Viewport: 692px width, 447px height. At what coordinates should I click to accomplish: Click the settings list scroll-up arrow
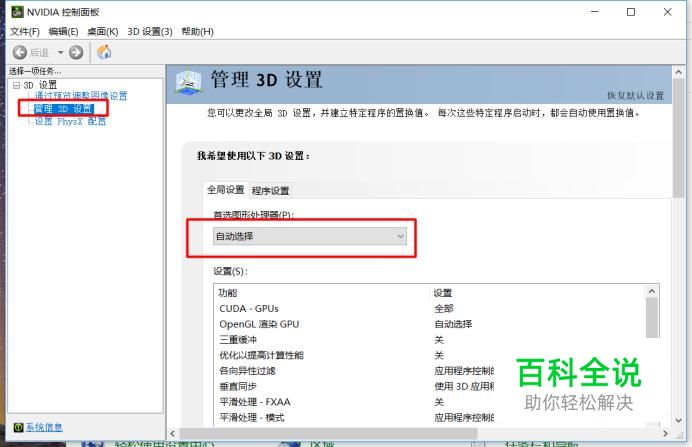652,291
